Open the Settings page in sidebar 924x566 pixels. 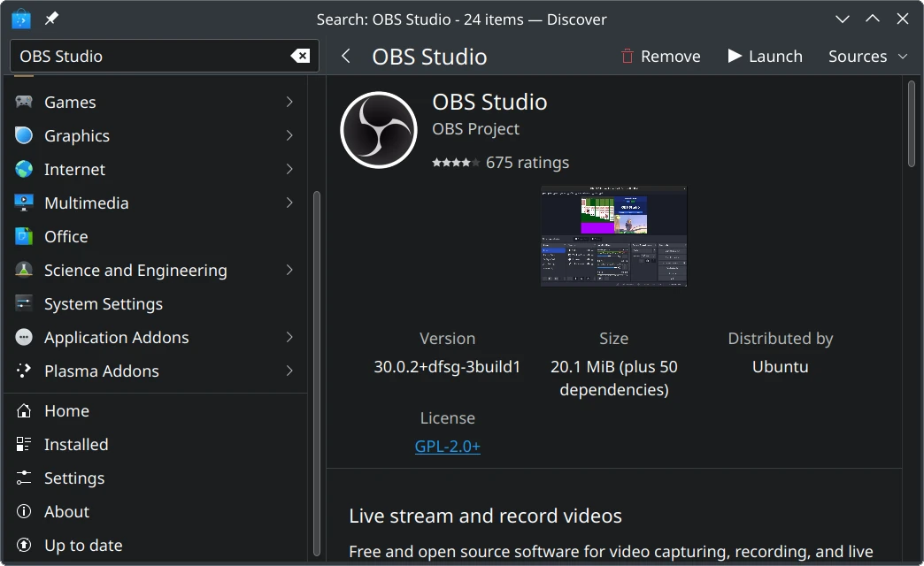pos(74,478)
